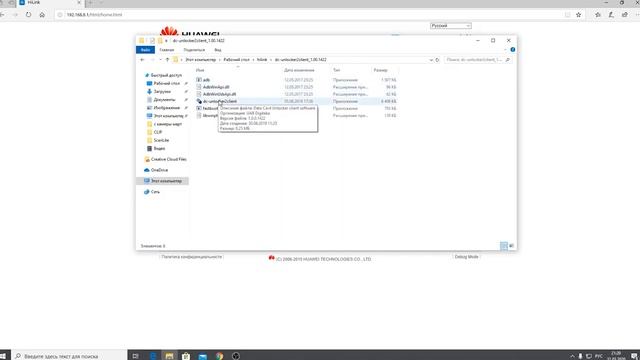Open the ScanLite folder in sidebar

[161, 140]
